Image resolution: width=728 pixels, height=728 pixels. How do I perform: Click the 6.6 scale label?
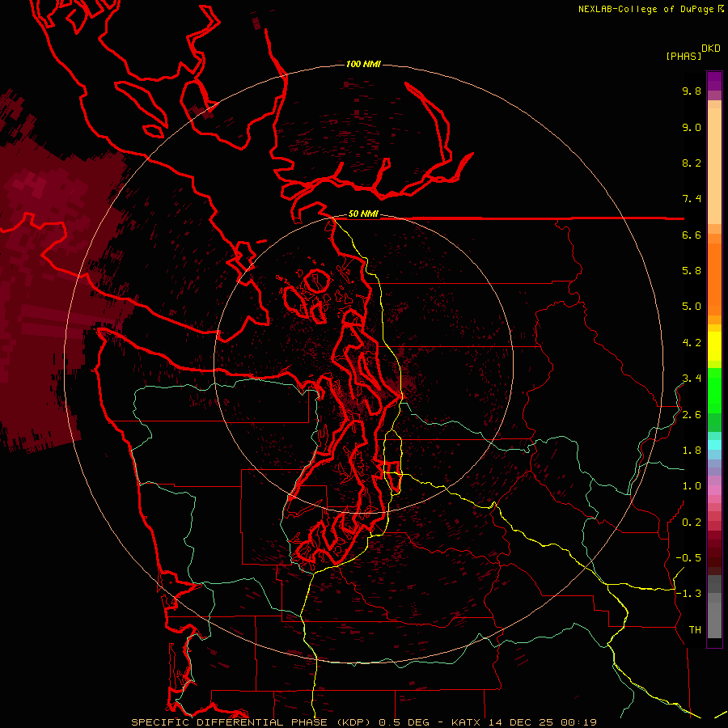coord(692,235)
